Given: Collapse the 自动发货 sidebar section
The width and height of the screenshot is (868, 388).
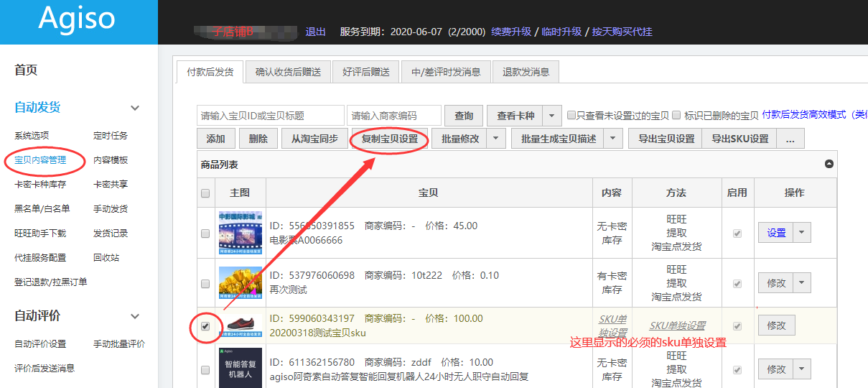Looking at the screenshot, I should pos(134,108).
